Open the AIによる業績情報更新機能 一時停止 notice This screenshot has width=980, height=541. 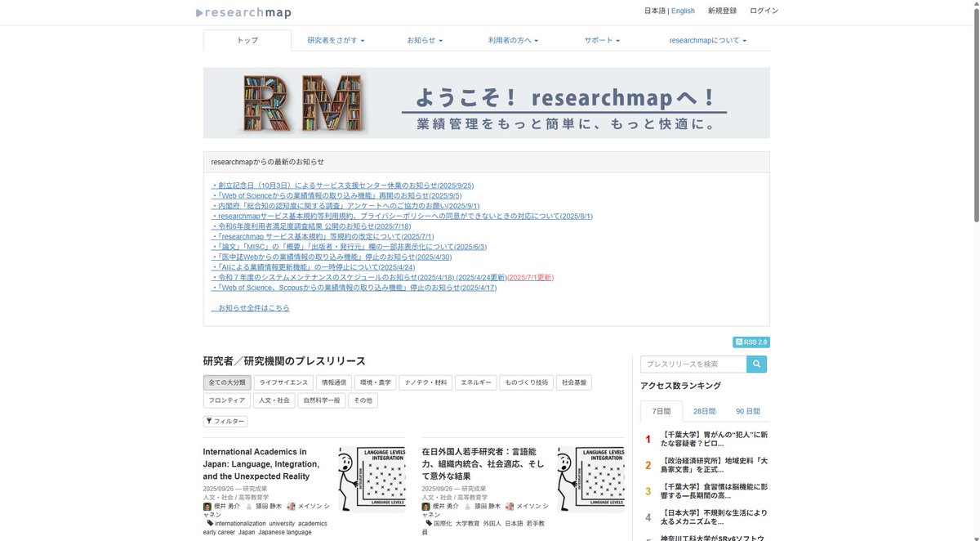(x=313, y=267)
